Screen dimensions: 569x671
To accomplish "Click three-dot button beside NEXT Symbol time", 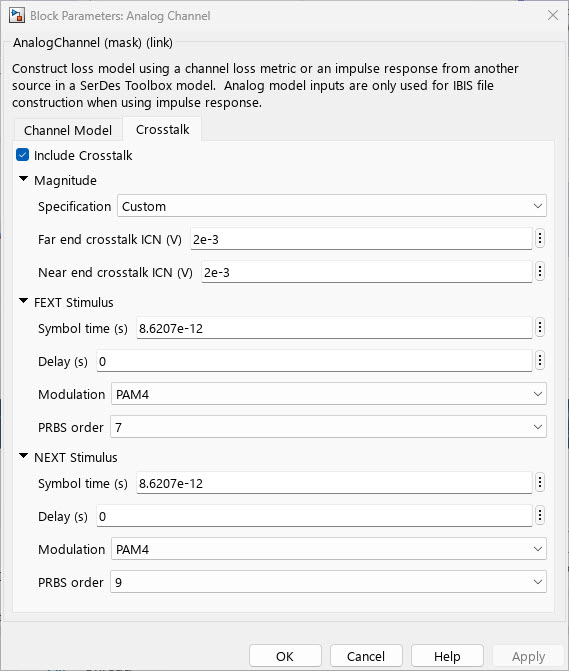I will pos(540,482).
